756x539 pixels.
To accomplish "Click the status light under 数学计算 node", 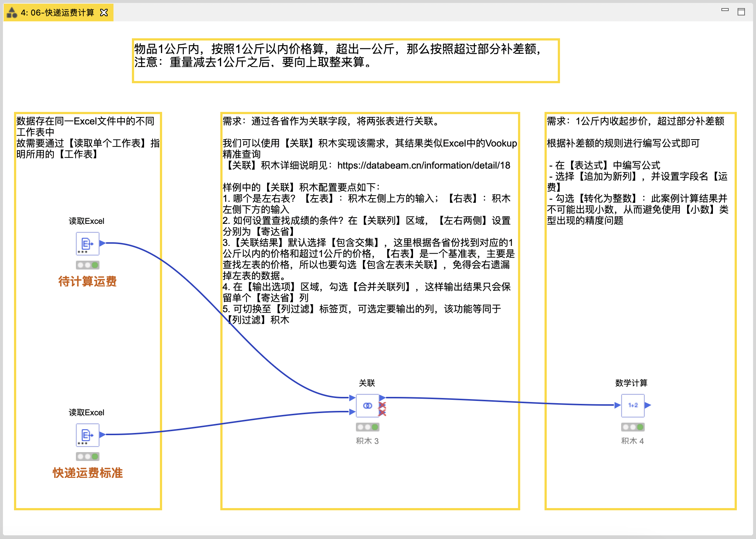I will click(x=633, y=427).
